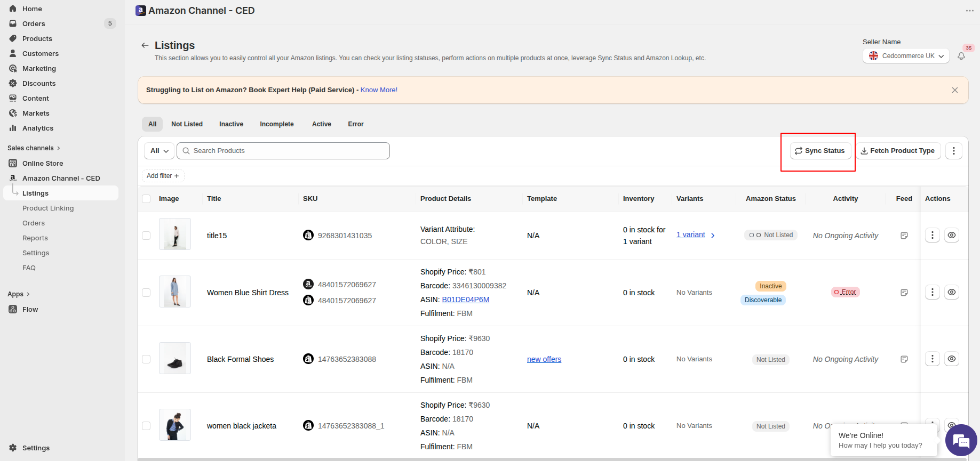The width and height of the screenshot is (980, 461).
Task: Tick the checkbox for Women Blue Shirt Dress
Action: [146, 293]
